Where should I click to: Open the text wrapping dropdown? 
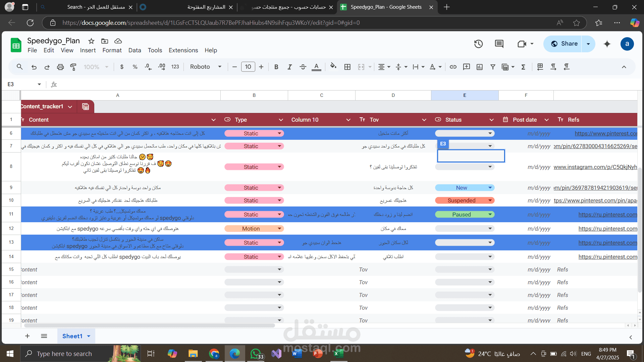(418, 67)
